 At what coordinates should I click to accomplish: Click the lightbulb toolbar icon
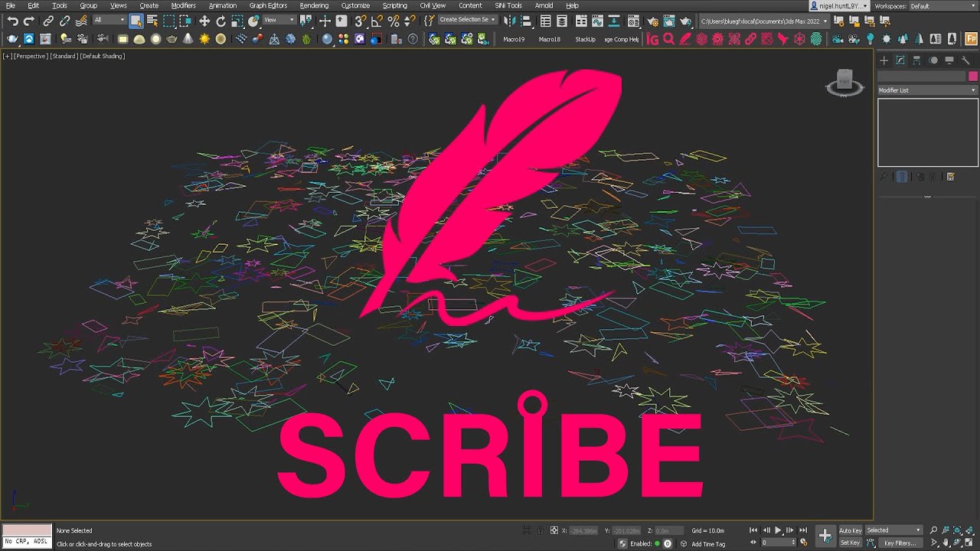click(x=871, y=39)
